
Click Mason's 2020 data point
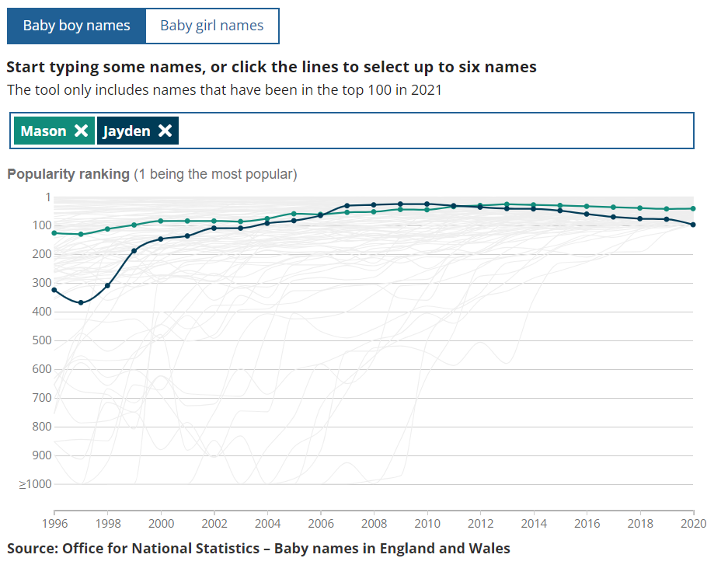[x=693, y=208]
